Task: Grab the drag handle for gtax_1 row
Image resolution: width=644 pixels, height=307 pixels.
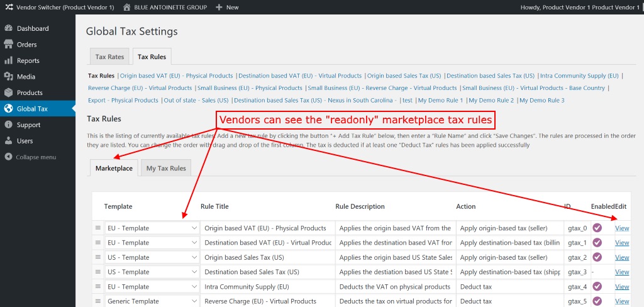Action: [97, 242]
